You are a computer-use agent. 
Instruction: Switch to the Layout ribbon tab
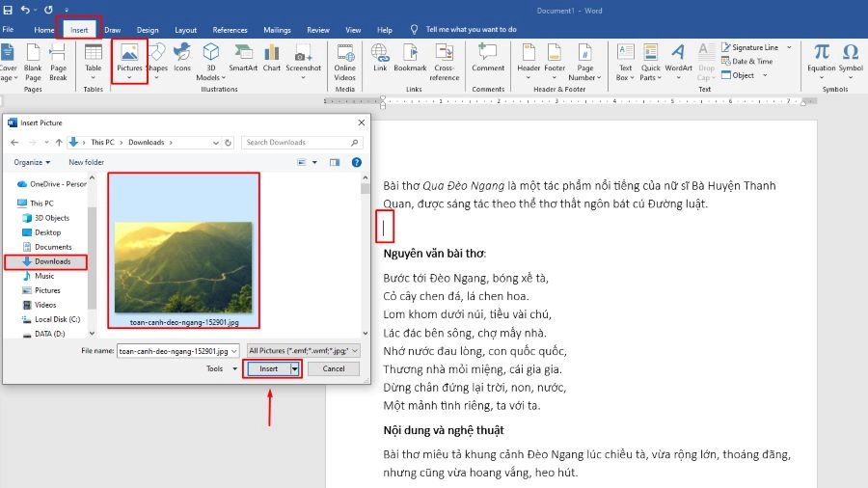pyautogui.click(x=186, y=30)
